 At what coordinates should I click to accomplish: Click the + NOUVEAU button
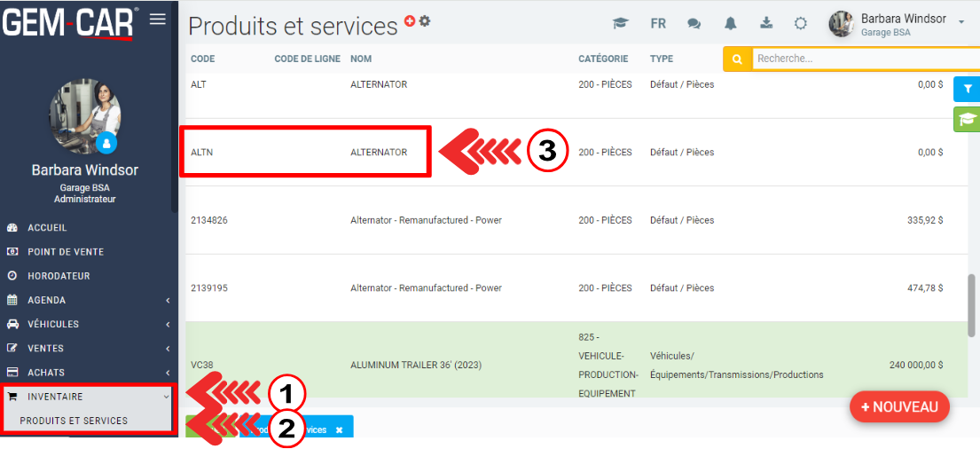click(x=899, y=406)
